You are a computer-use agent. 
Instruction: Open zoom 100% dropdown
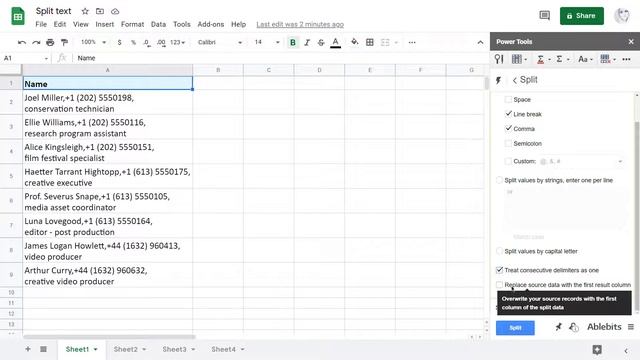pos(93,42)
